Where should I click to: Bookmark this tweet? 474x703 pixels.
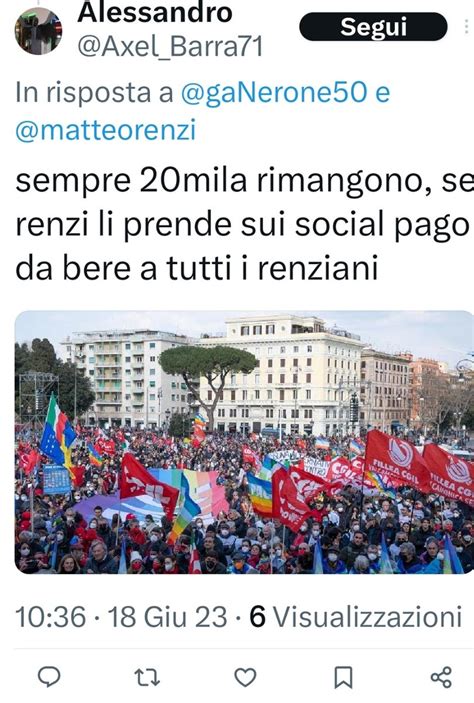343,677
